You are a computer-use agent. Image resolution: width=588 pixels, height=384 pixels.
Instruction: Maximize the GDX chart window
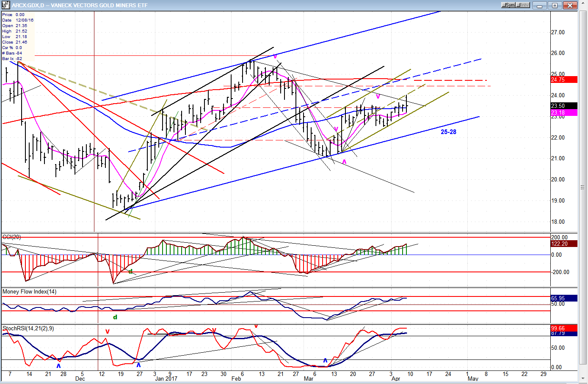555,5
